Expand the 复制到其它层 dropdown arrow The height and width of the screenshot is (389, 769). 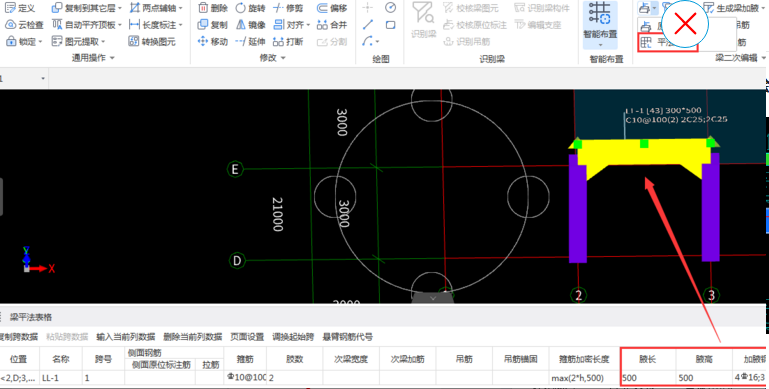pos(120,8)
